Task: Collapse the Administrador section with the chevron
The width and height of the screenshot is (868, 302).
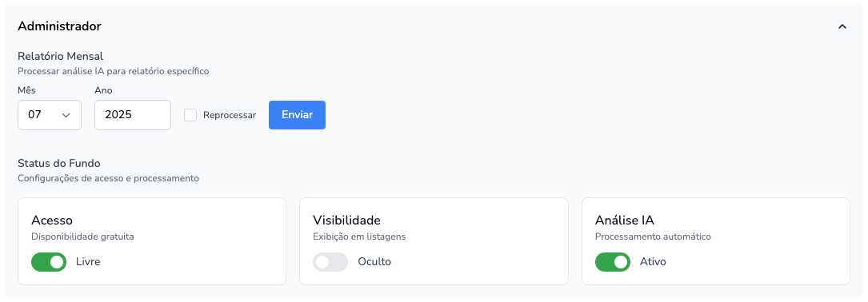Action: [842, 26]
